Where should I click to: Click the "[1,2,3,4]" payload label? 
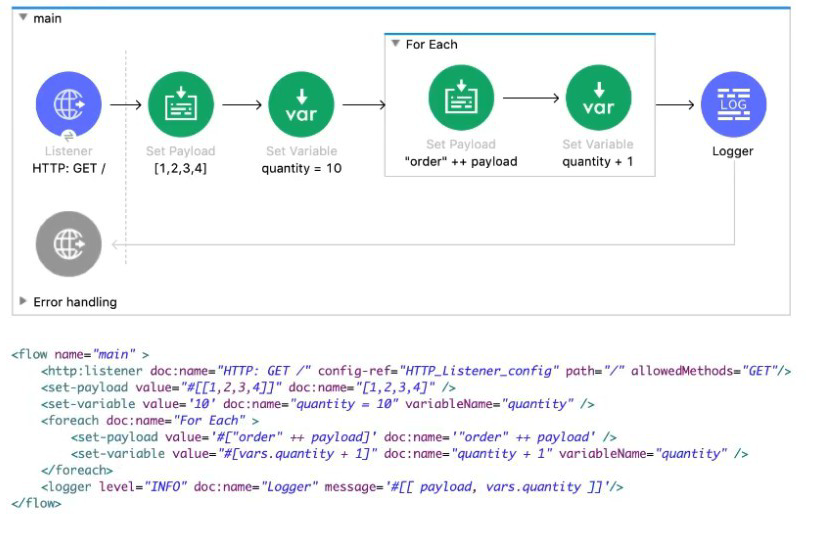(181, 168)
